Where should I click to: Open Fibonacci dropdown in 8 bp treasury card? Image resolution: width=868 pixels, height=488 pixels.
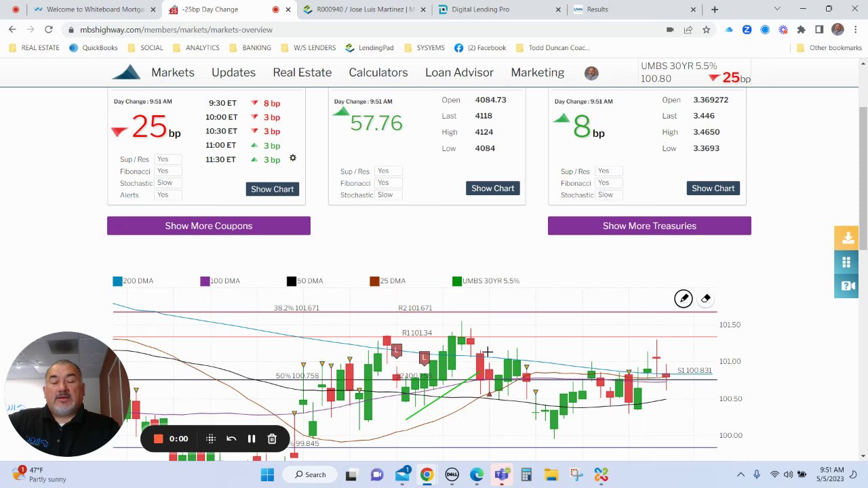tap(609, 182)
